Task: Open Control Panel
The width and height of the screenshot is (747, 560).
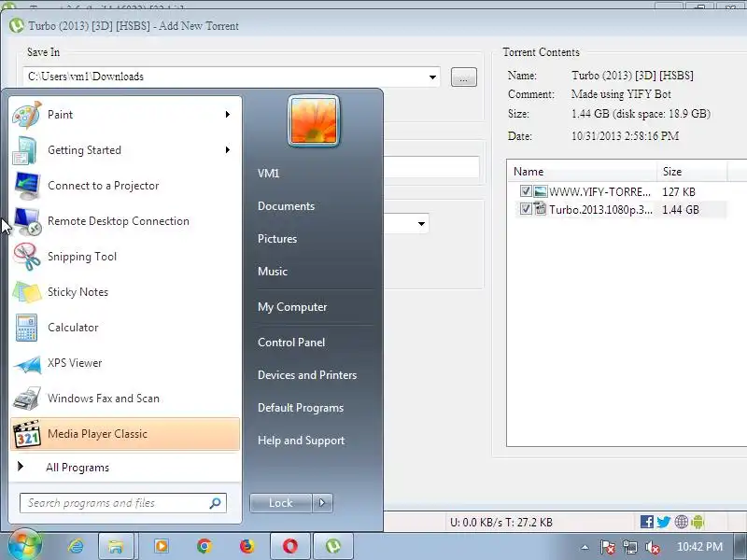Action: (291, 343)
